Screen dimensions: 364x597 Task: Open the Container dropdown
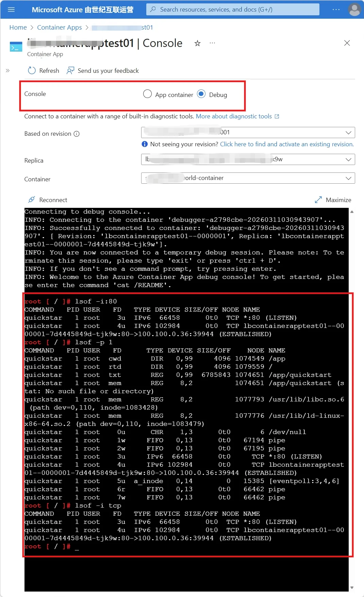pos(248,178)
